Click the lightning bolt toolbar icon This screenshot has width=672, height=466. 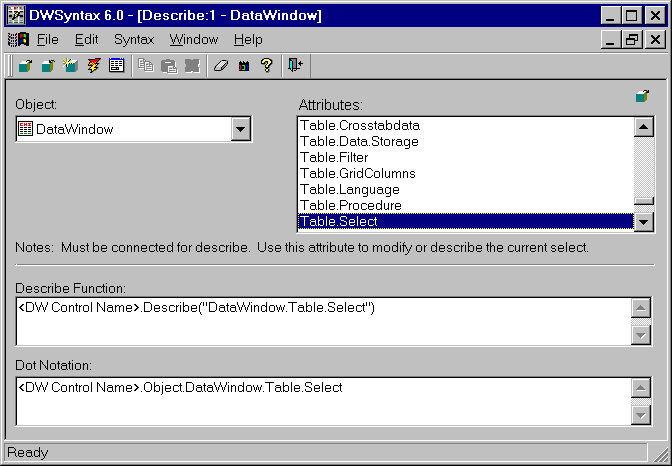click(x=93, y=66)
